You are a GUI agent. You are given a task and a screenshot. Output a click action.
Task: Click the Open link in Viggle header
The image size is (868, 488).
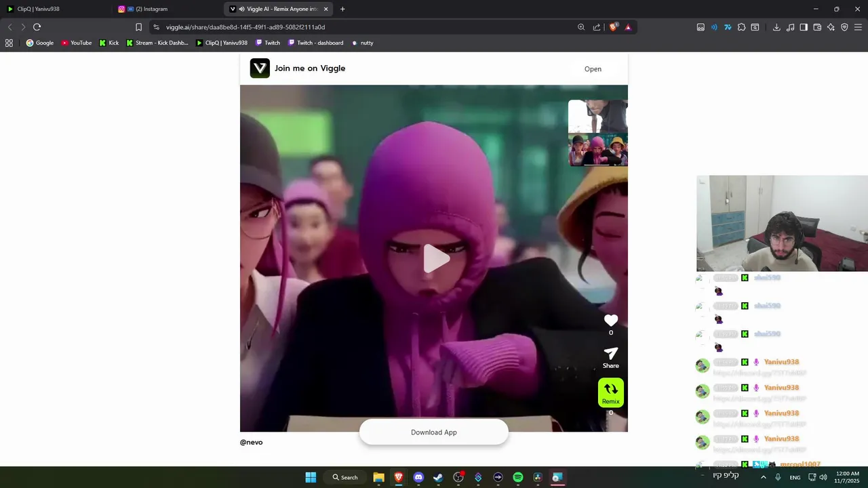(593, 69)
